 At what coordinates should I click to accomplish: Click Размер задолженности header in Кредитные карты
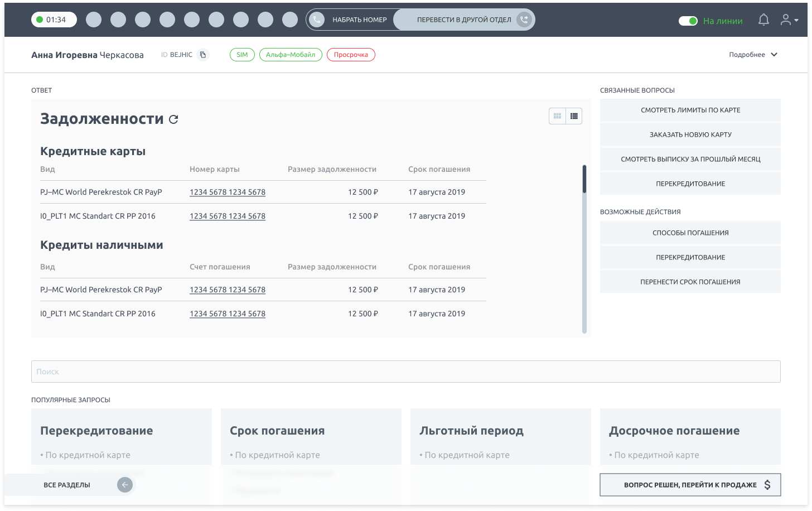pyautogui.click(x=332, y=169)
